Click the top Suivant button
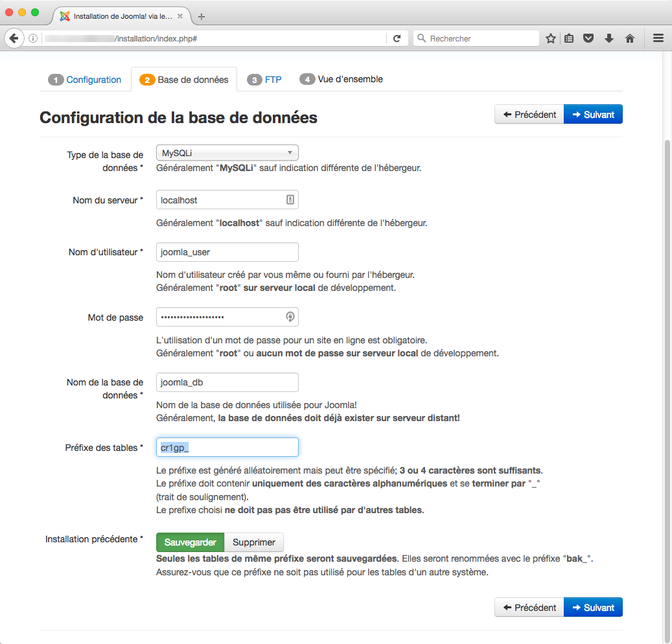672x644 pixels. (x=593, y=115)
